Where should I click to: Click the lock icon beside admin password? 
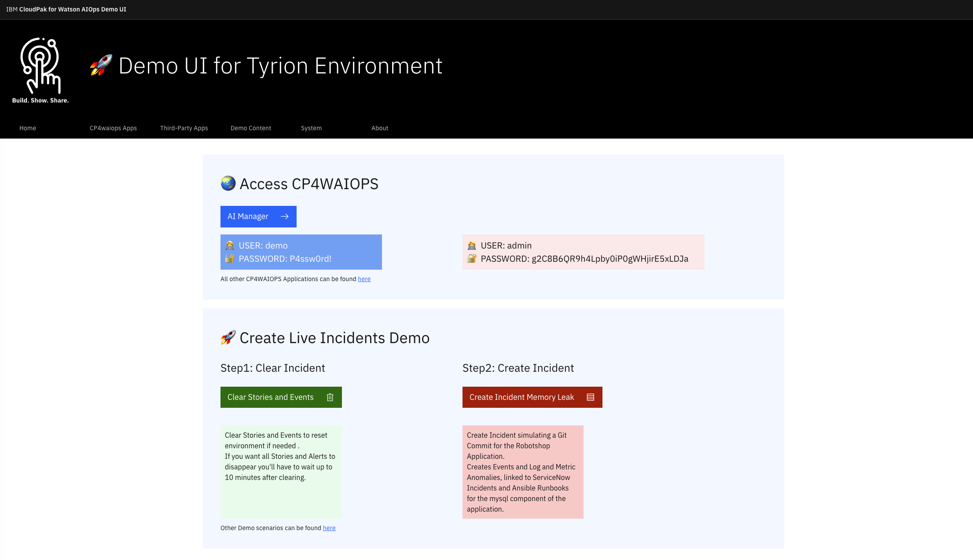click(472, 259)
